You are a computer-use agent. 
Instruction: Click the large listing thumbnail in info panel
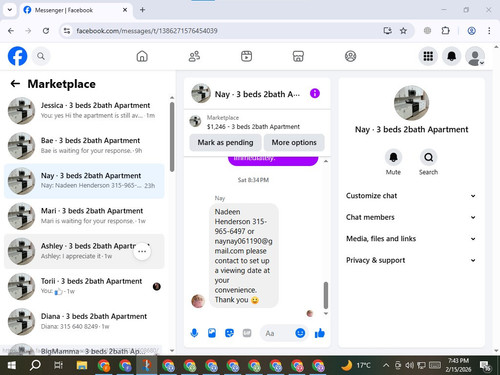[x=411, y=103]
